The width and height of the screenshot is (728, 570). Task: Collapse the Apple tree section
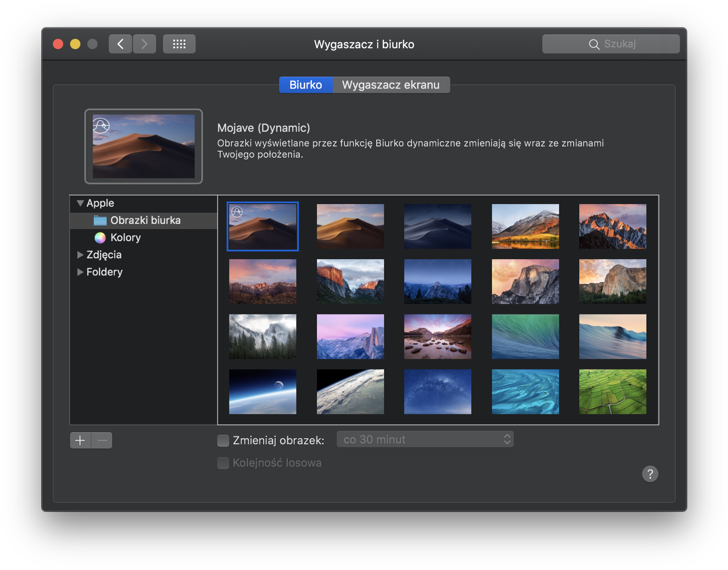(x=80, y=203)
